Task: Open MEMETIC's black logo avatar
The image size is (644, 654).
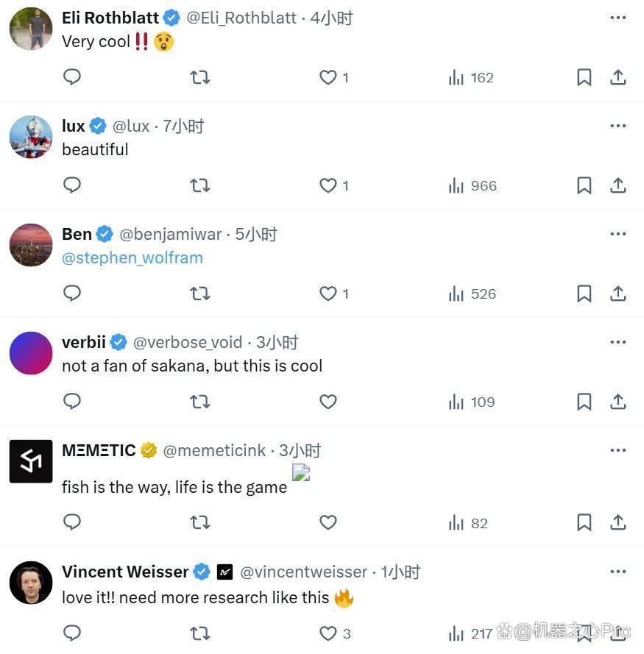Action: pos(31,461)
